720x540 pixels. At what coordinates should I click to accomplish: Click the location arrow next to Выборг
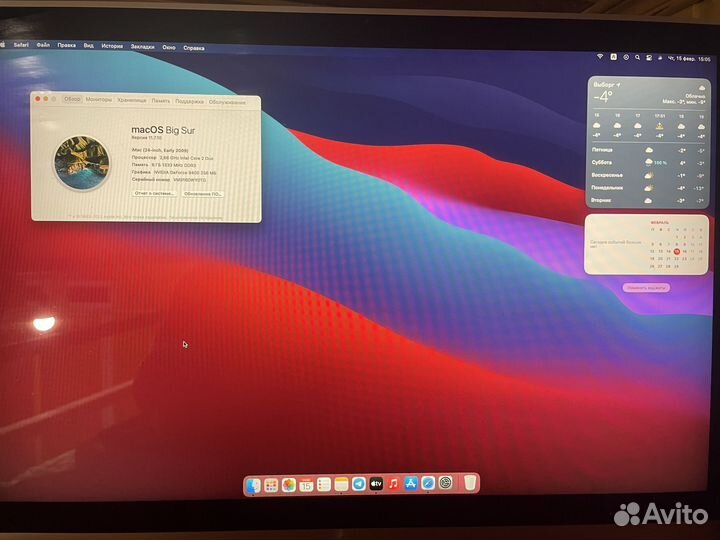(619, 85)
